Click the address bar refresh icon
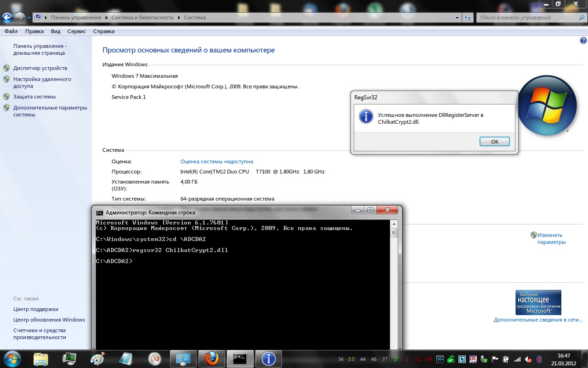588x368 pixels. pos(468,18)
